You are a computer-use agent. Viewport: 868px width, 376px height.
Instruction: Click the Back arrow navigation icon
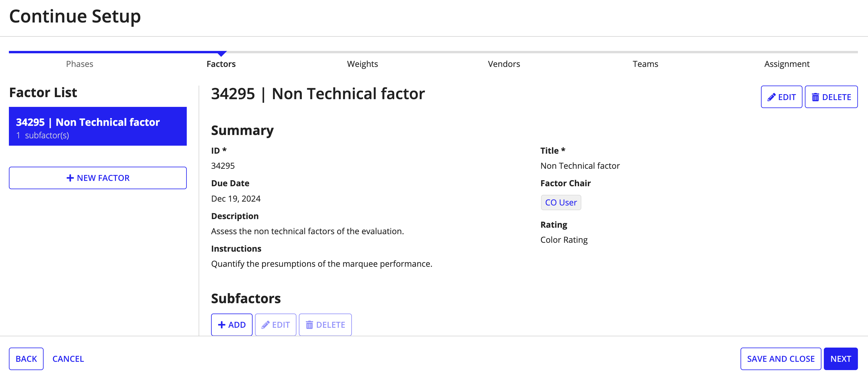26,358
